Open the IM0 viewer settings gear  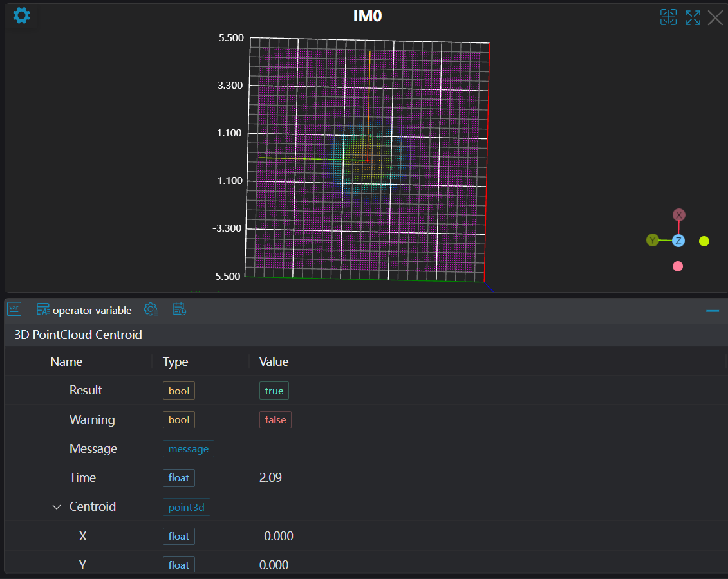21,15
